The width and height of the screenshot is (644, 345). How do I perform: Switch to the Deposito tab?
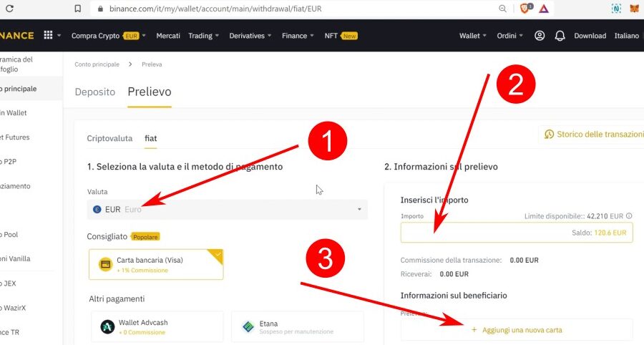click(95, 92)
